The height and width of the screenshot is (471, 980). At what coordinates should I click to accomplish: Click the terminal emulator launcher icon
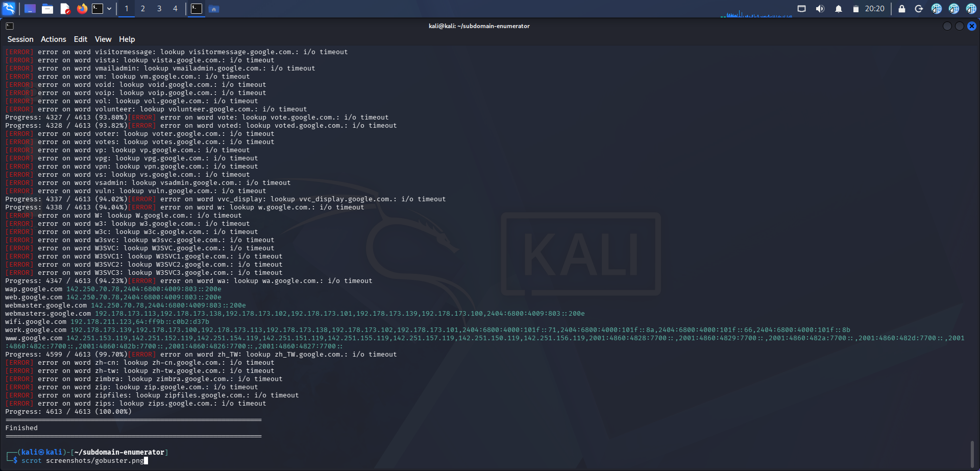tap(97, 9)
